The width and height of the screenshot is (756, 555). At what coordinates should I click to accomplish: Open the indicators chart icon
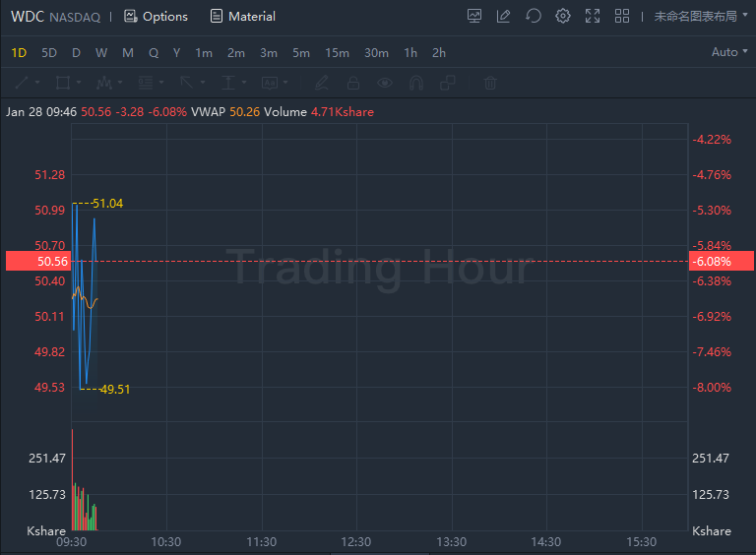(474, 16)
